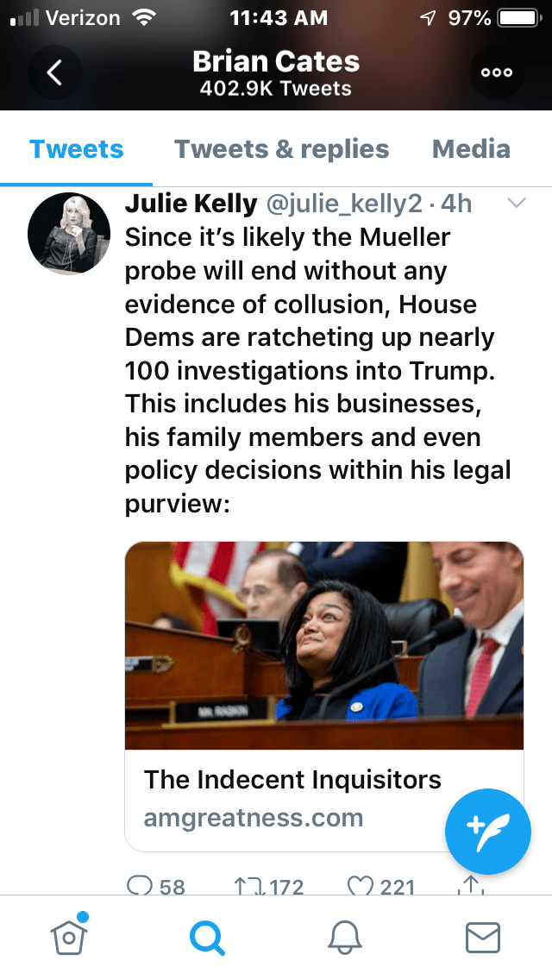Switch to the Media tab
This screenshot has height=980, width=552.
click(x=471, y=148)
